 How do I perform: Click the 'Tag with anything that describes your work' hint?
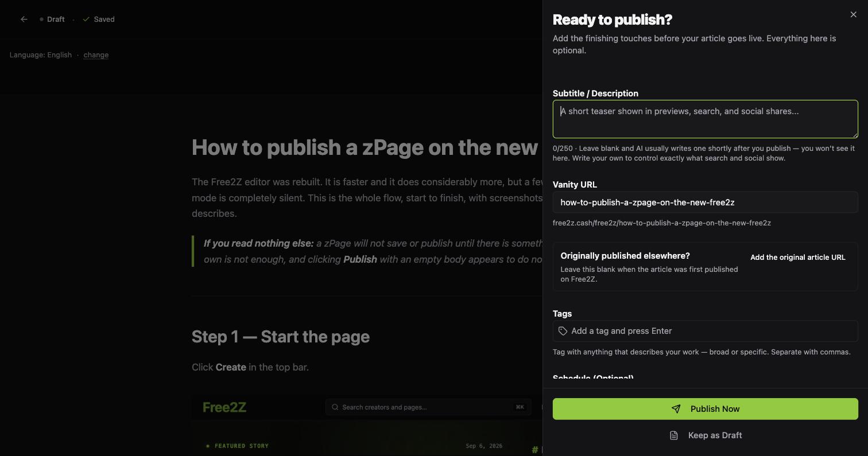point(702,352)
